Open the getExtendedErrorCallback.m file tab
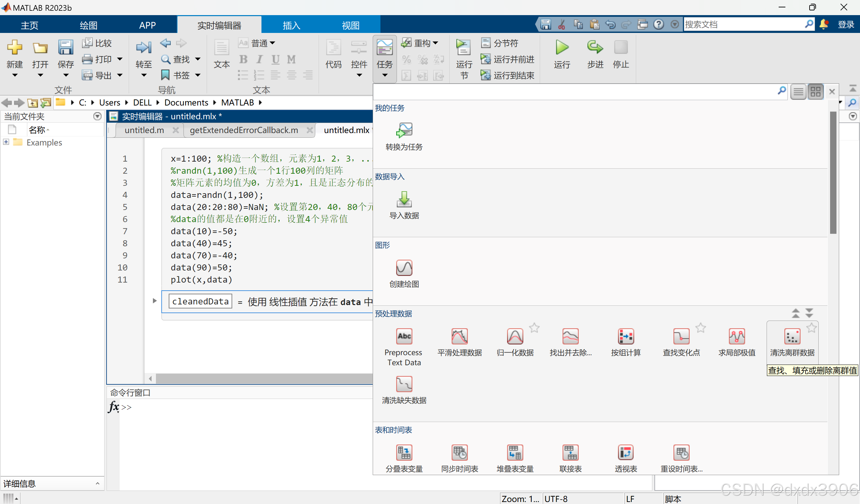860x504 pixels. (244, 130)
